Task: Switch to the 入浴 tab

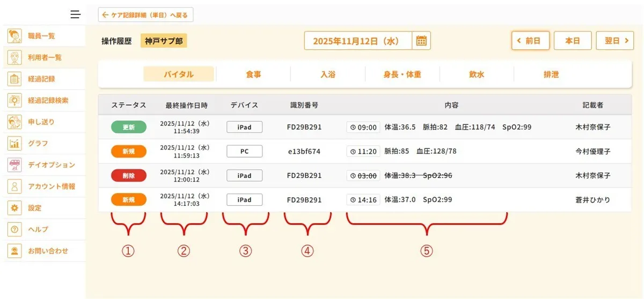Action: click(327, 74)
